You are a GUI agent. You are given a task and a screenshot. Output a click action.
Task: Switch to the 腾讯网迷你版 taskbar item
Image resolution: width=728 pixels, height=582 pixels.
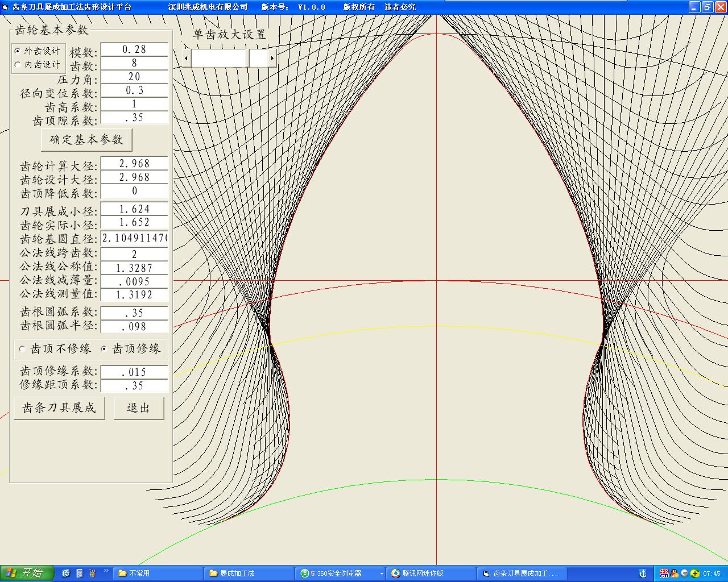click(x=431, y=573)
